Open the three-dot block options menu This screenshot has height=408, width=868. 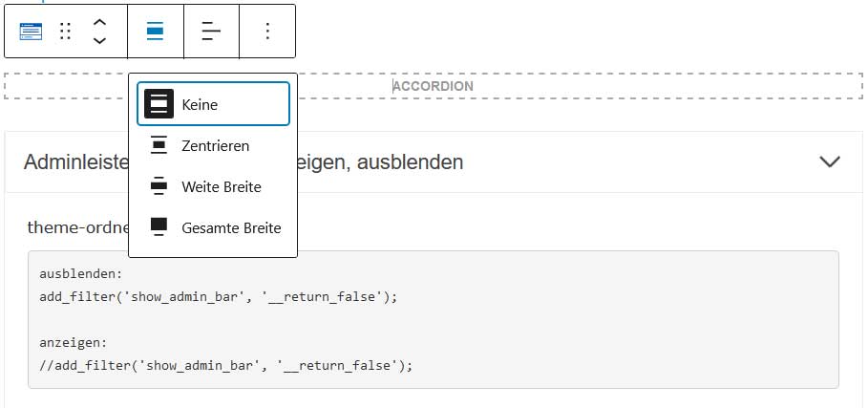(267, 32)
